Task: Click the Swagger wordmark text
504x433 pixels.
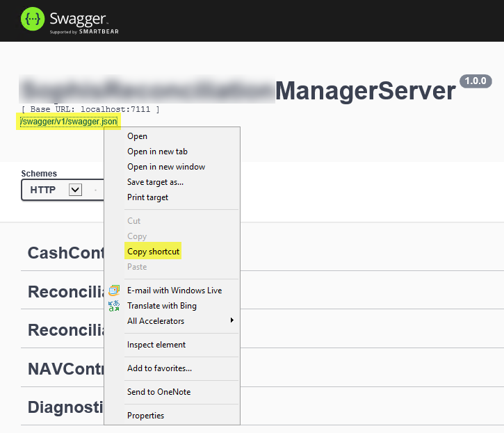Action: tap(78, 19)
